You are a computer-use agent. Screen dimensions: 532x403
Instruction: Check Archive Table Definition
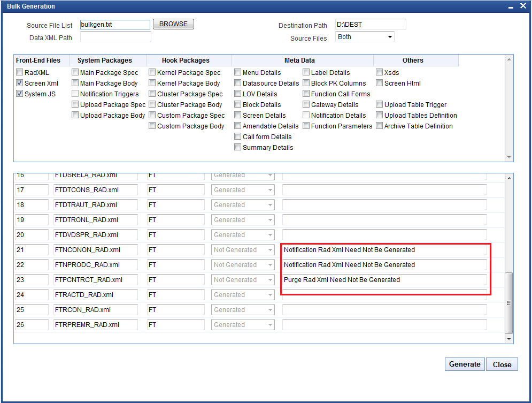click(x=380, y=126)
